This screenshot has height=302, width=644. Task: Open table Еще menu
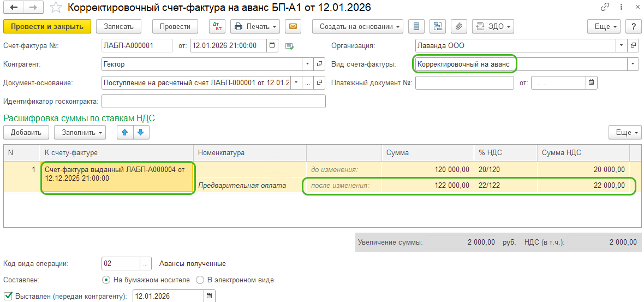625,132
